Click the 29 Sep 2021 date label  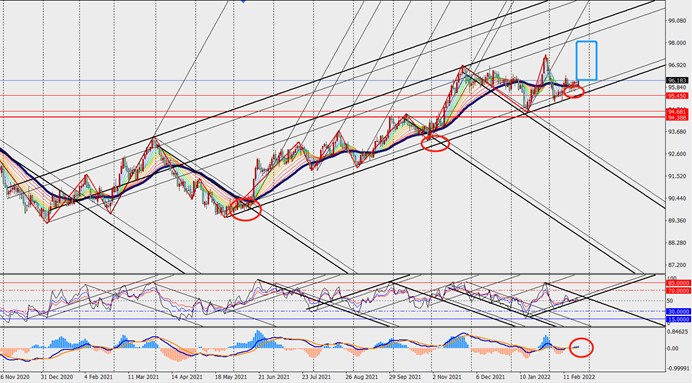[x=404, y=377]
